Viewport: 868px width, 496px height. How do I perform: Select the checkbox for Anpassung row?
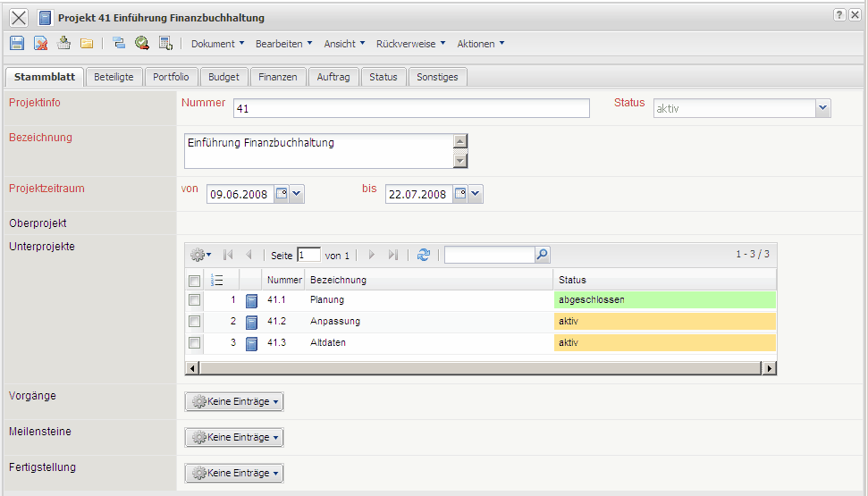(194, 322)
